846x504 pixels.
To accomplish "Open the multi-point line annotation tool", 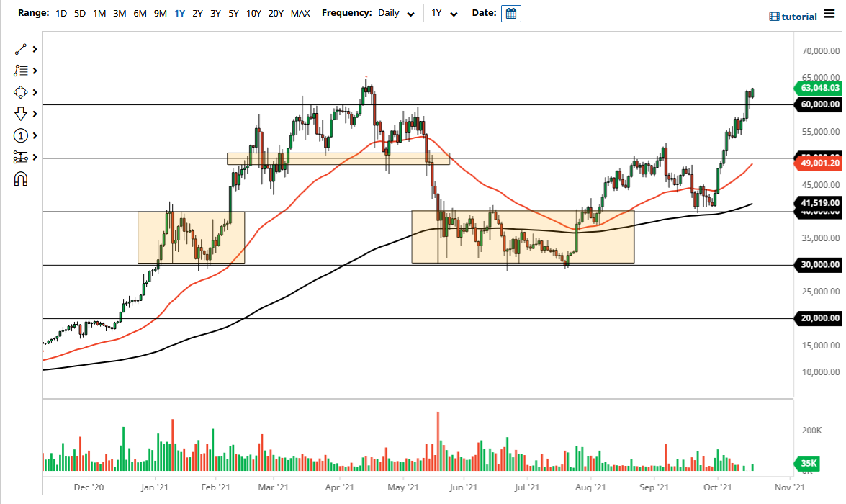I will point(20,71).
